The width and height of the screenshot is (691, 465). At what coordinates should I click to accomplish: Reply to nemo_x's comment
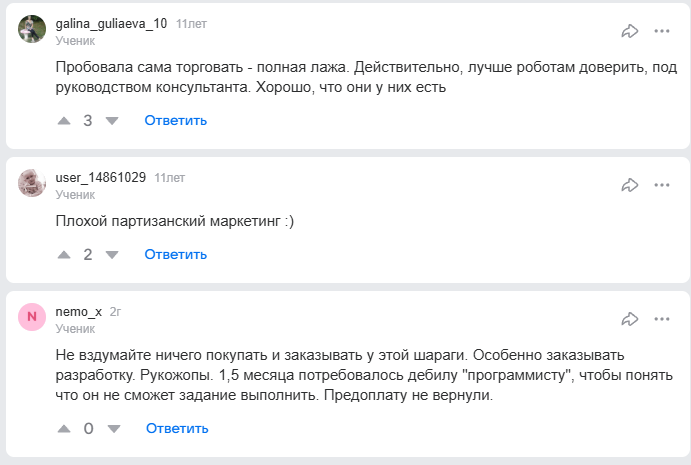coord(177,428)
